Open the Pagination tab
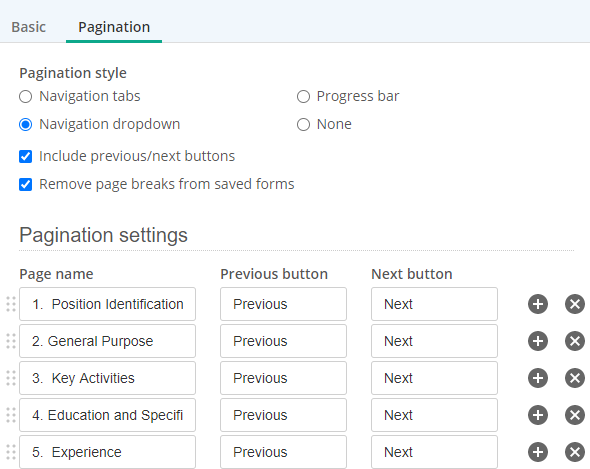The image size is (590, 469). (114, 27)
